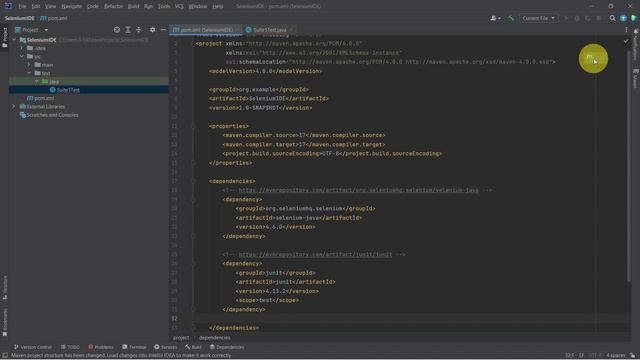Click the 4 spaces indent status bar entry
This screenshot has width=640, height=360.
click(x=616, y=356)
